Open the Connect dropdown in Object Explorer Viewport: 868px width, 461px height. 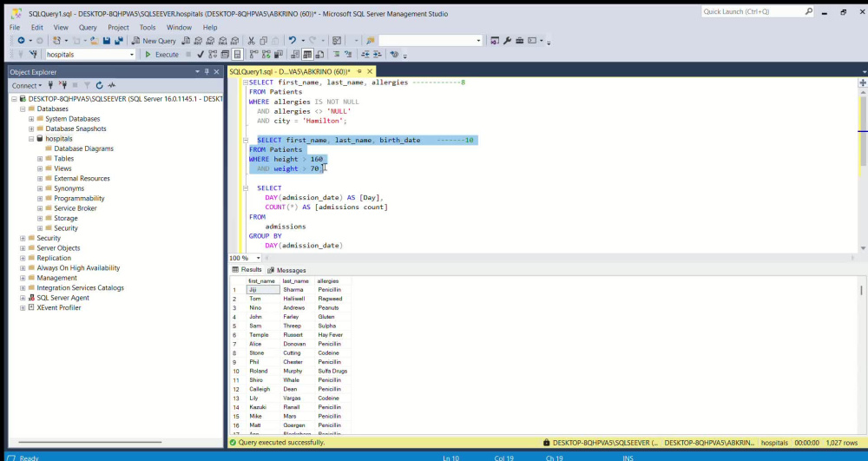27,85
